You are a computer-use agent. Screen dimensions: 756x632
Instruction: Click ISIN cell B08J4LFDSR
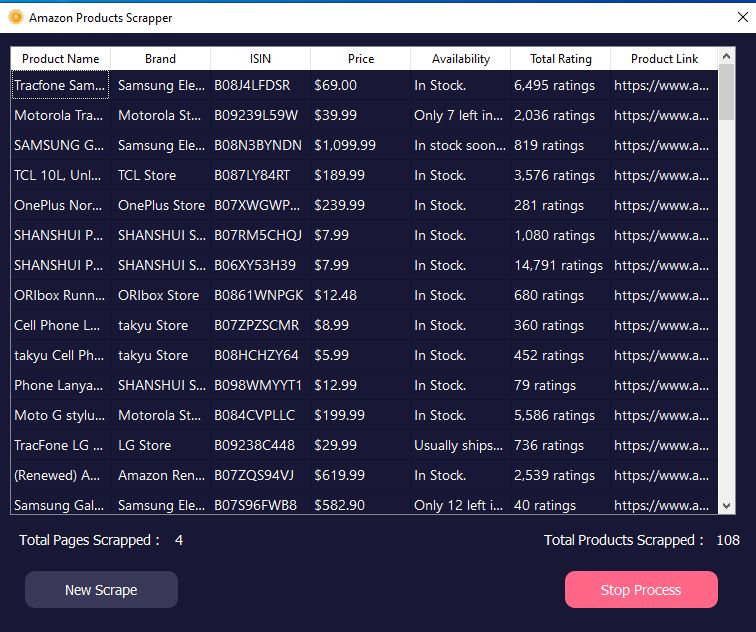click(260, 85)
